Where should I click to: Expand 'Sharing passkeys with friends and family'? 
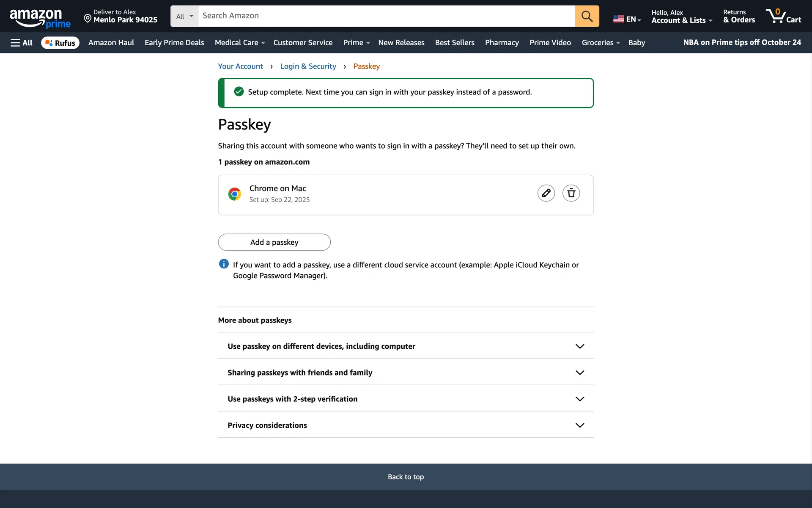click(579, 373)
